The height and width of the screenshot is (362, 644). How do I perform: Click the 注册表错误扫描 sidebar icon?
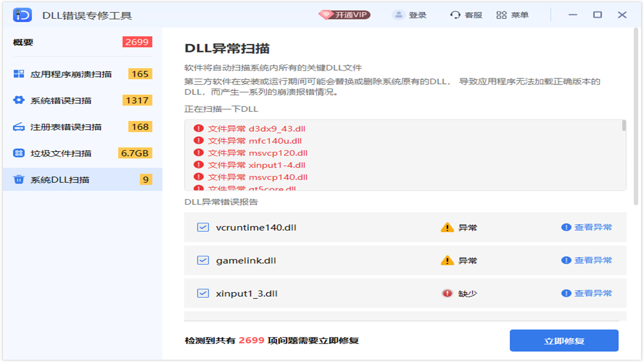click(19, 127)
